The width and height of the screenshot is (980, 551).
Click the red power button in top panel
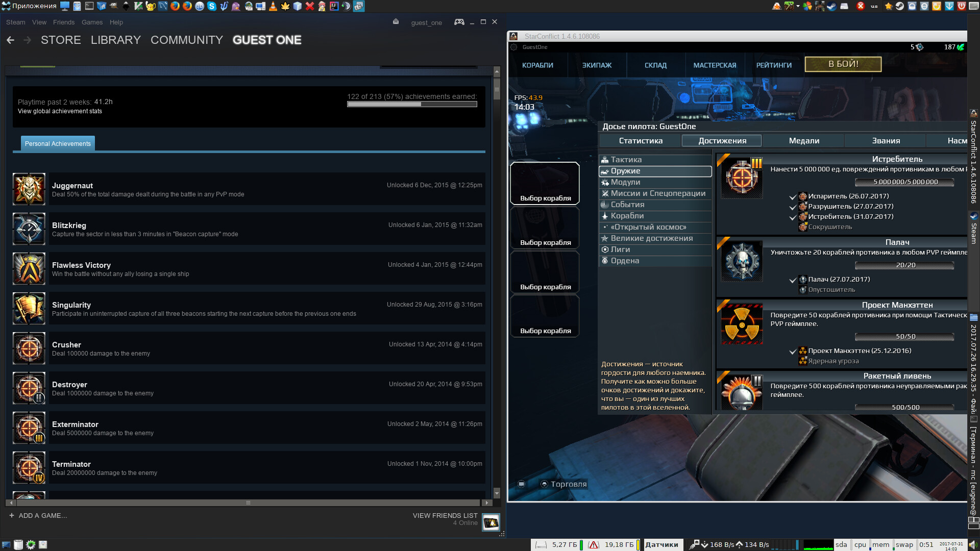[x=961, y=6]
